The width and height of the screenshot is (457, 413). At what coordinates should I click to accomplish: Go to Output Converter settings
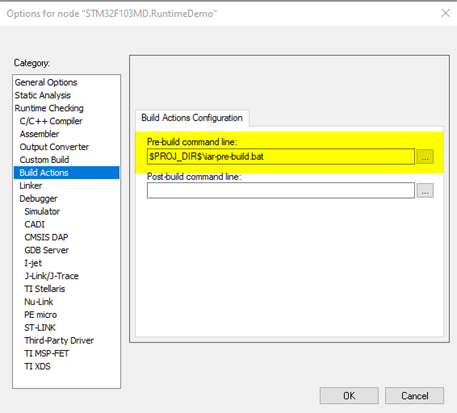point(54,147)
